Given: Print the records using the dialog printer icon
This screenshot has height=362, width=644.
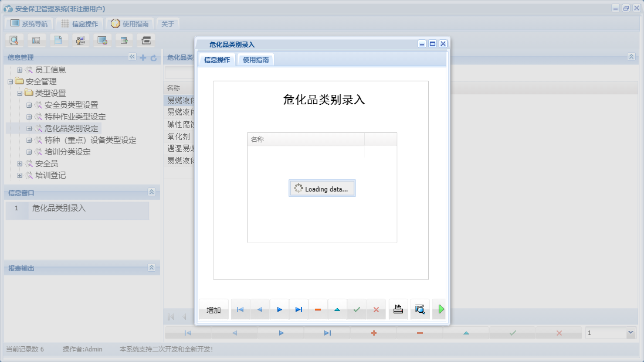Looking at the screenshot, I should pyautogui.click(x=398, y=309).
